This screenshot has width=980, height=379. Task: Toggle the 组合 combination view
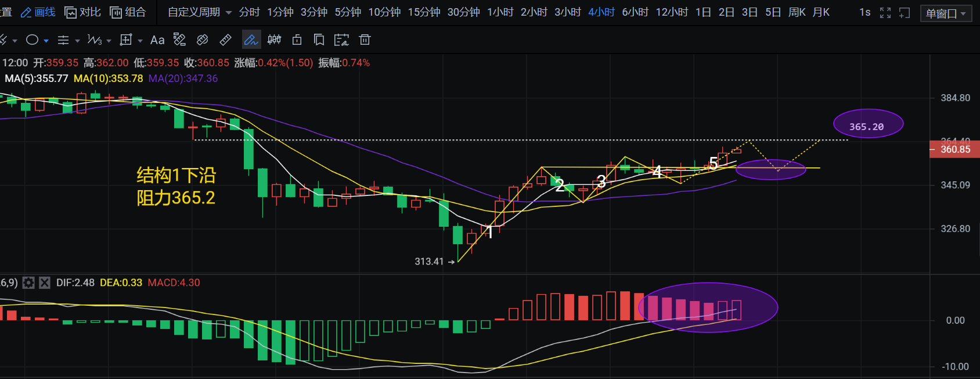click(128, 12)
